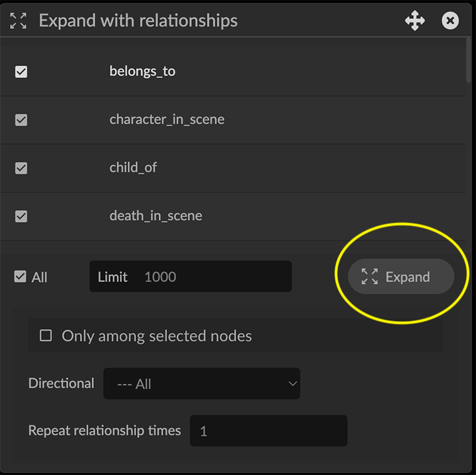This screenshot has width=476, height=475.
Task: Click the Expand with relationships title text
Action: point(138,20)
